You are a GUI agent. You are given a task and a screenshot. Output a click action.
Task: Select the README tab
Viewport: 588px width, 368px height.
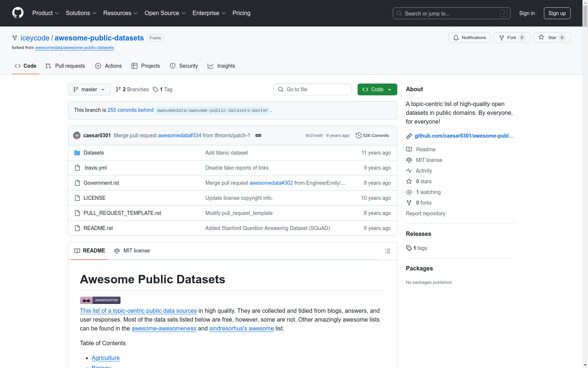click(90, 251)
